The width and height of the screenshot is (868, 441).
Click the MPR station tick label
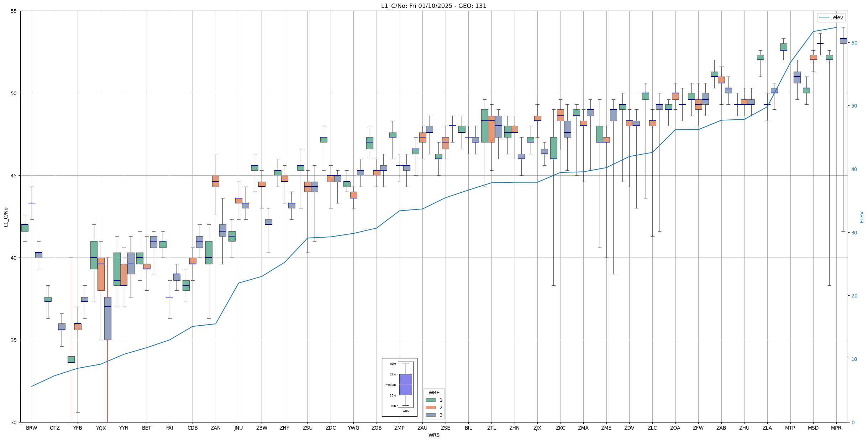[836, 428]
